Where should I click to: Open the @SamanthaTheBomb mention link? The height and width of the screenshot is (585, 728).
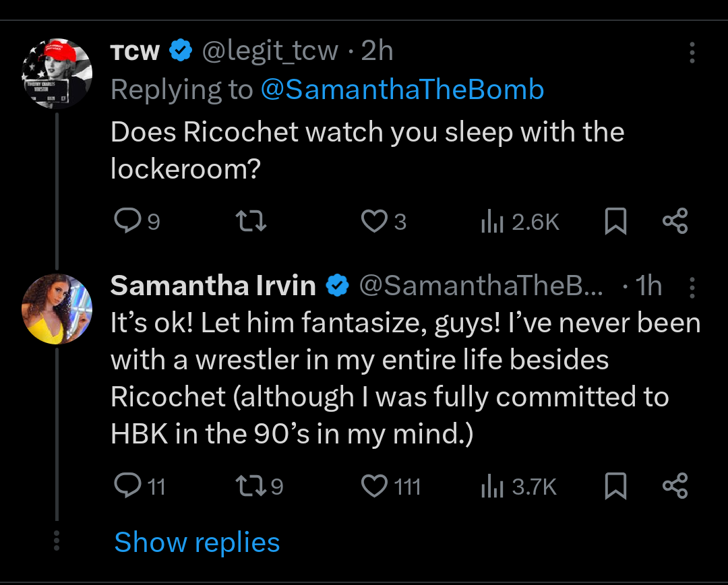[x=402, y=90]
